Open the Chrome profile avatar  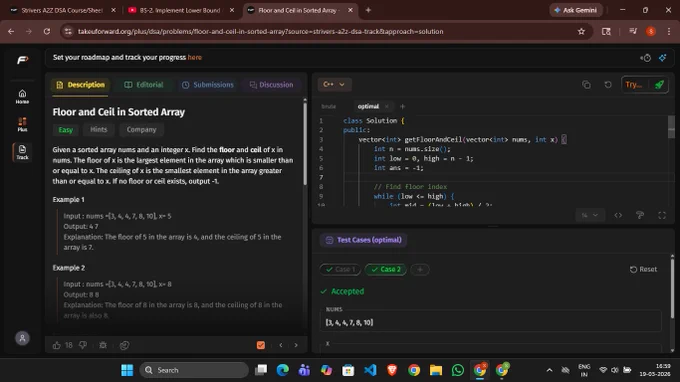tap(651, 31)
